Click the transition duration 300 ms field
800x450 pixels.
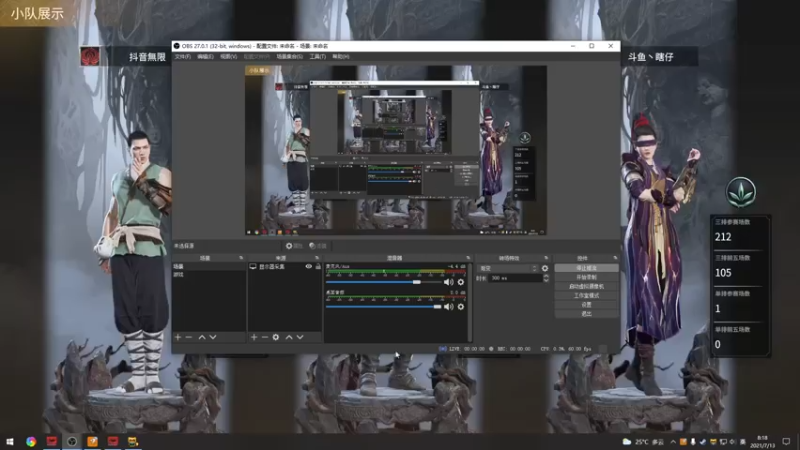(515, 279)
